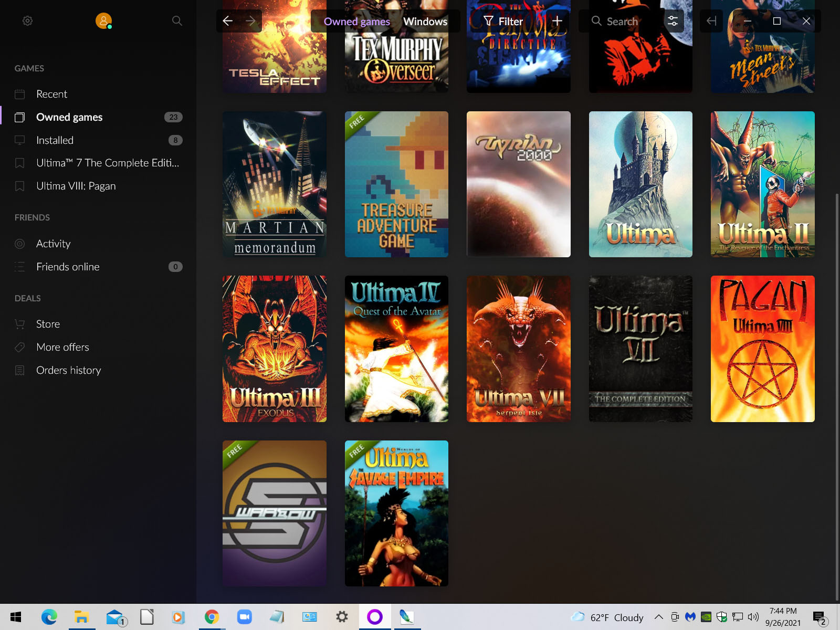Viewport: 840px width, 630px height.
Task: Open weather widget 62°F Cloudy
Action: tap(607, 617)
